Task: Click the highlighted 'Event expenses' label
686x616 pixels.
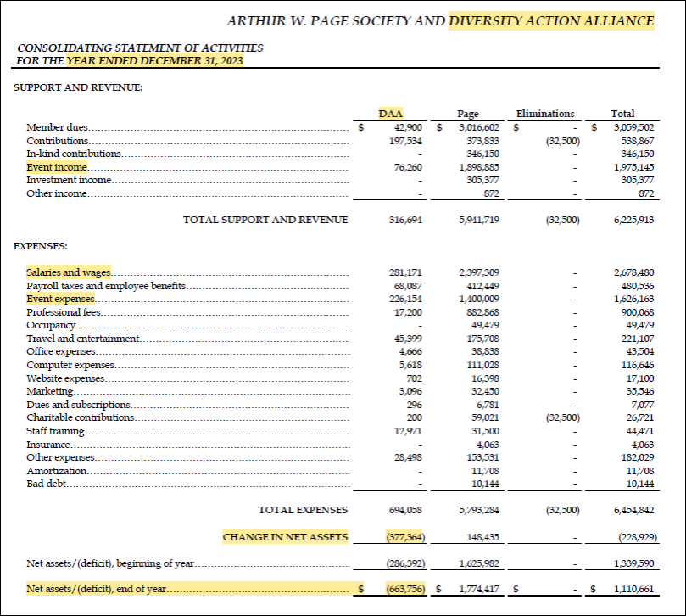Action: [60, 299]
